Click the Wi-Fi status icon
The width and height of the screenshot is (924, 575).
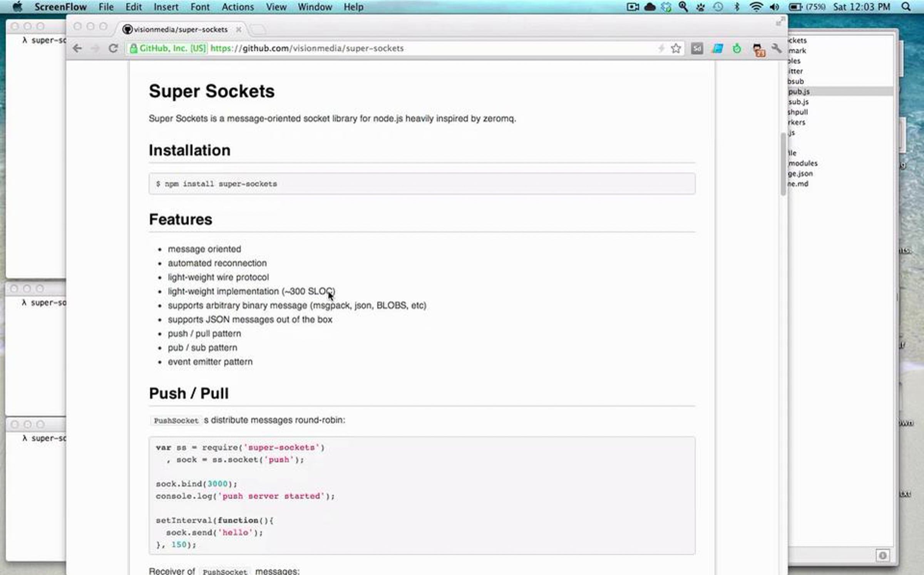756,7
